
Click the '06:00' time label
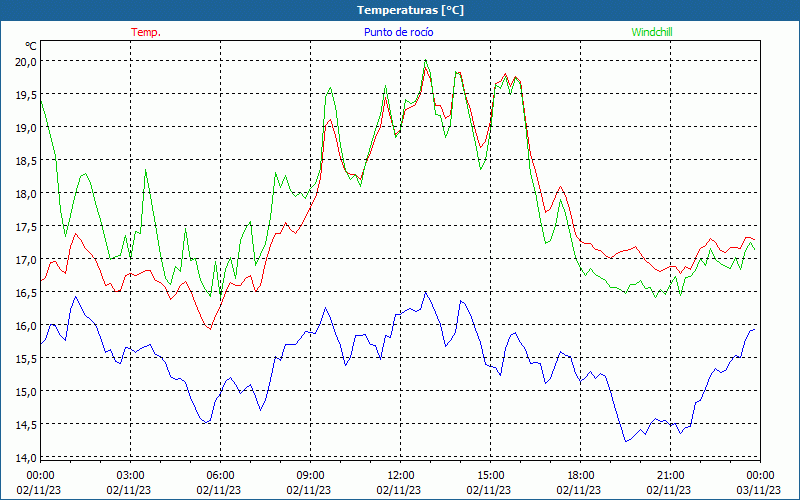click(220, 475)
